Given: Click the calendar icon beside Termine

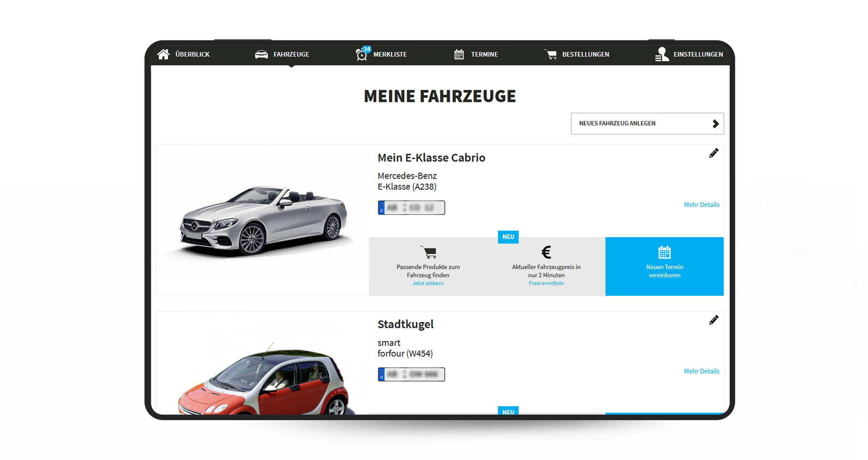Looking at the screenshot, I should [x=459, y=55].
